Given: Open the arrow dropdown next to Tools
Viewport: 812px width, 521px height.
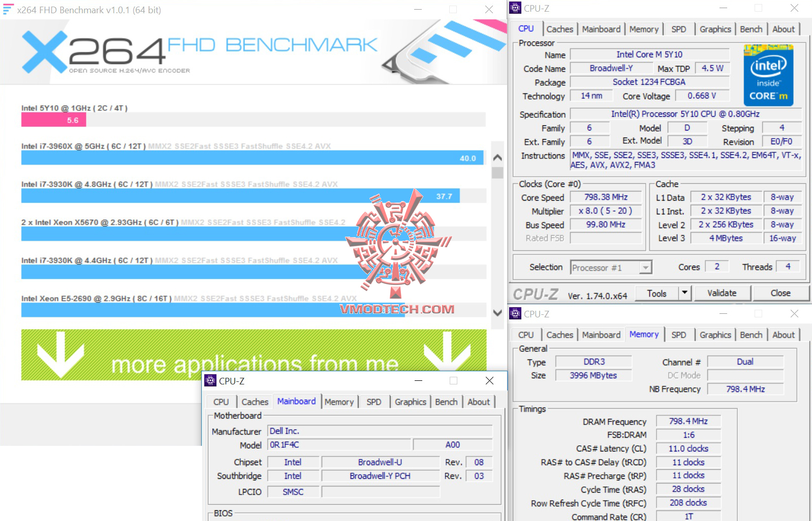Looking at the screenshot, I should click(684, 293).
